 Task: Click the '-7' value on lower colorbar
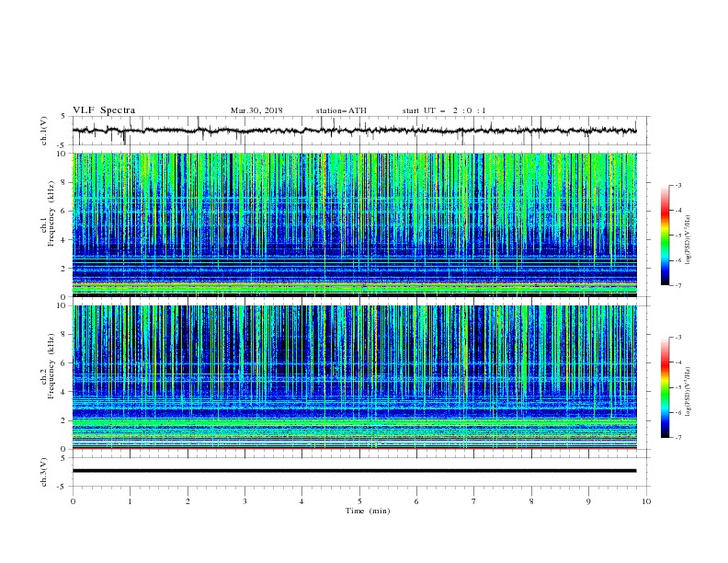tap(677, 437)
